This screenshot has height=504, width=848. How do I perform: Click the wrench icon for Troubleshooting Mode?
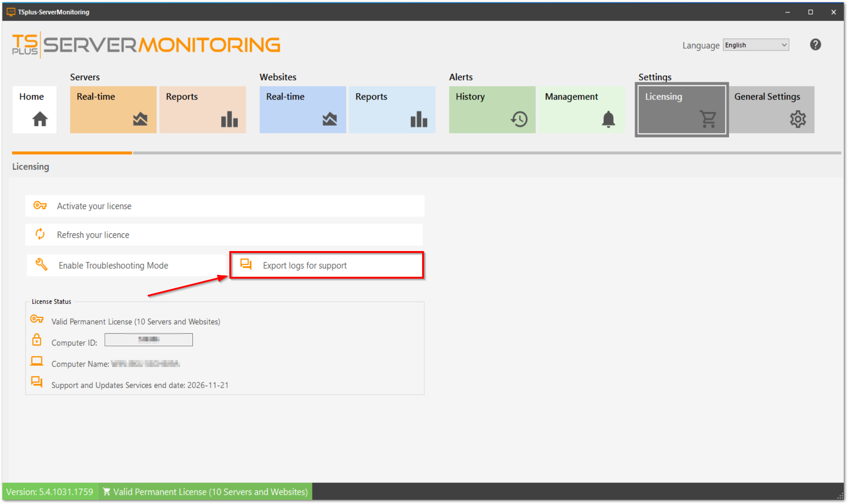pos(41,265)
